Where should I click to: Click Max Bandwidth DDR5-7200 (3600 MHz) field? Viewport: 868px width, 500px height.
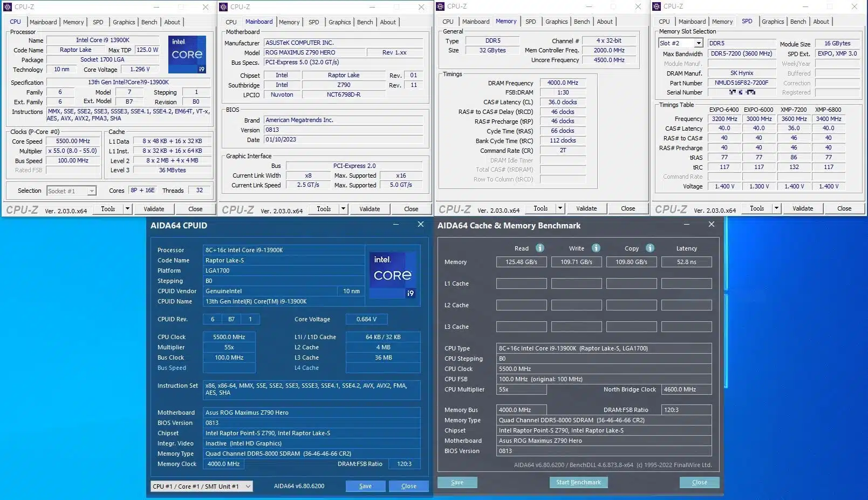pyautogui.click(x=741, y=53)
